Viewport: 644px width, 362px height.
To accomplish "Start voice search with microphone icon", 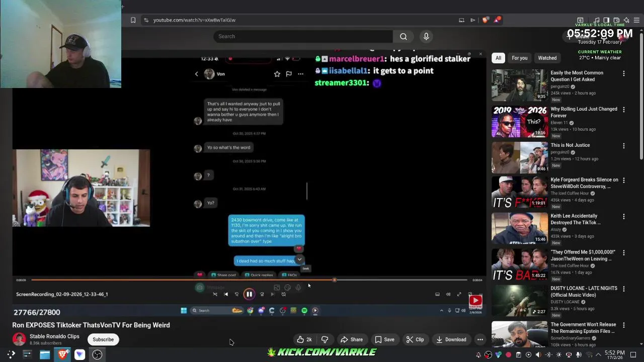I will (x=426, y=36).
